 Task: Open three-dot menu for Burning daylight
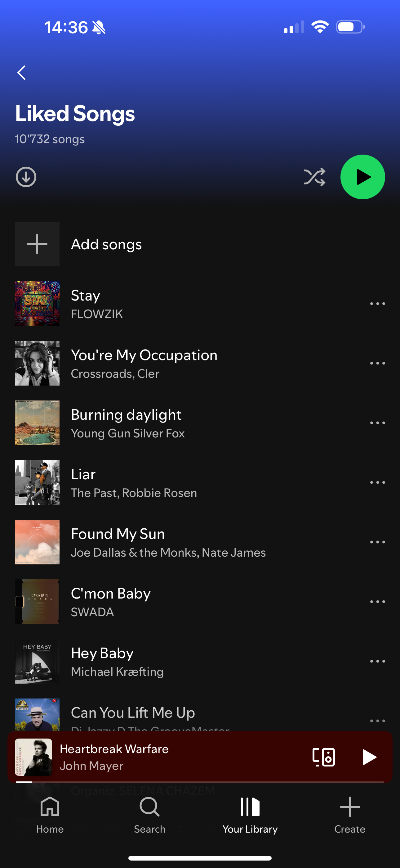click(377, 423)
